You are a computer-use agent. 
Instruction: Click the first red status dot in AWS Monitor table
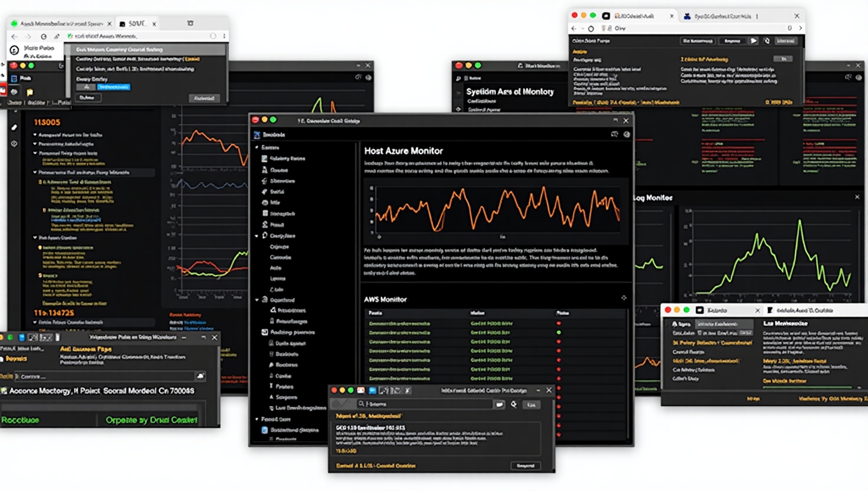(x=558, y=323)
